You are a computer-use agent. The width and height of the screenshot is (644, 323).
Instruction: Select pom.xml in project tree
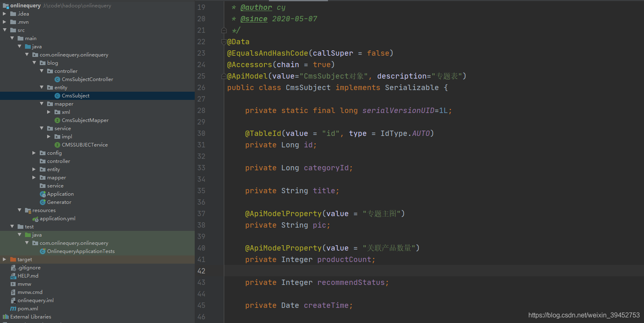(28, 309)
